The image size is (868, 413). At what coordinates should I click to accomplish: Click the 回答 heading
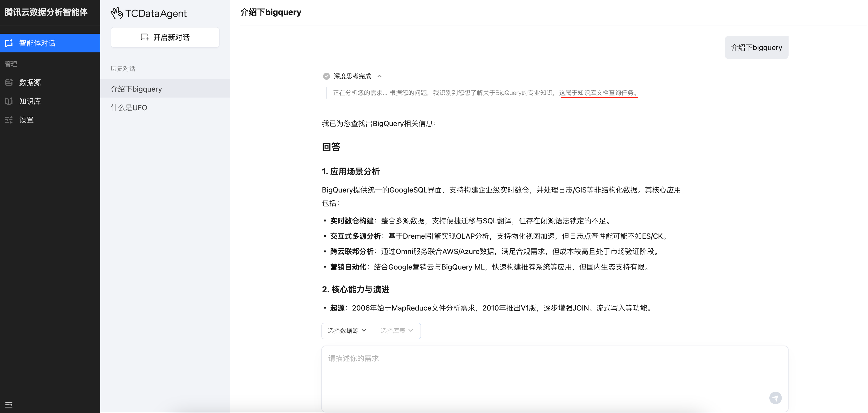[x=331, y=147]
